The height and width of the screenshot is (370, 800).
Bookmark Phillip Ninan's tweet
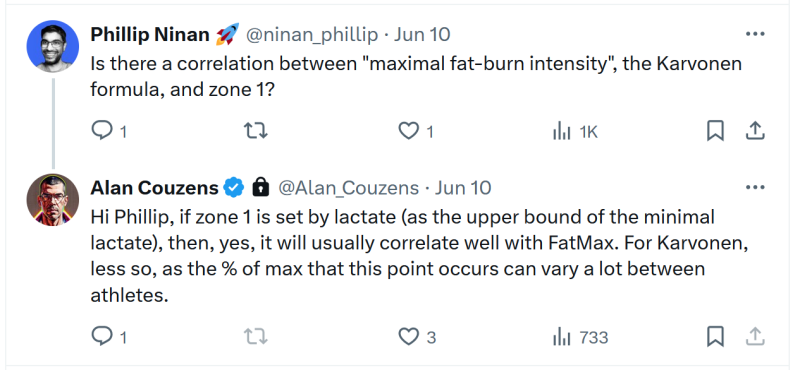click(x=715, y=132)
